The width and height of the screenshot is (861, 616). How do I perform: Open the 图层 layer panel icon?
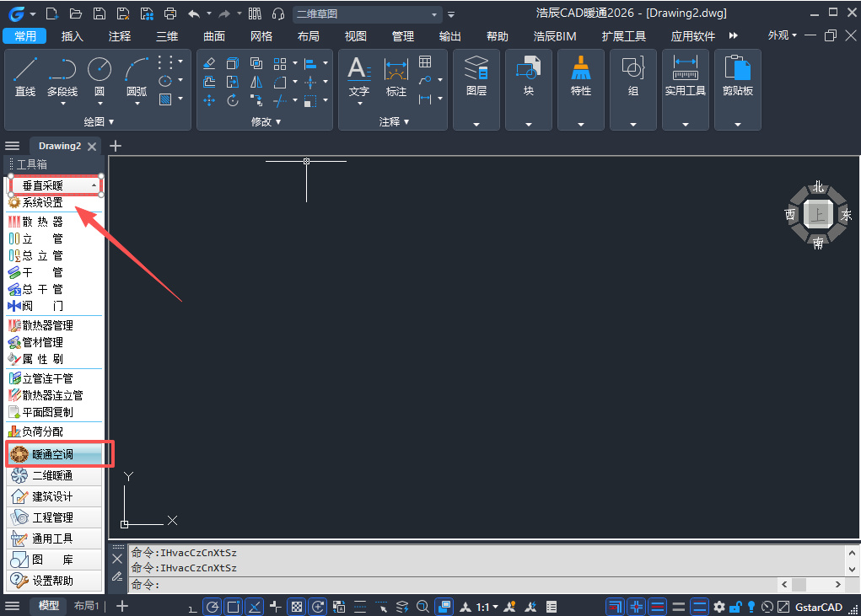476,76
